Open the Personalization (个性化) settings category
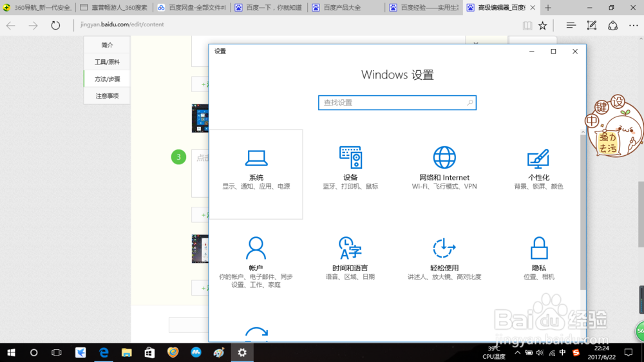Image resolution: width=644 pixels, height=362 pixels. point(538,167)
